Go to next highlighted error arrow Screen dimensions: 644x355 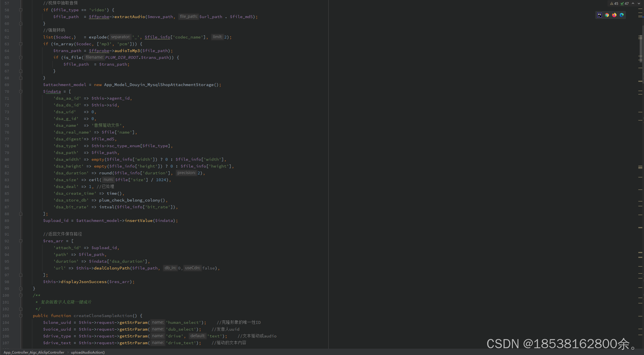[639, 4]
